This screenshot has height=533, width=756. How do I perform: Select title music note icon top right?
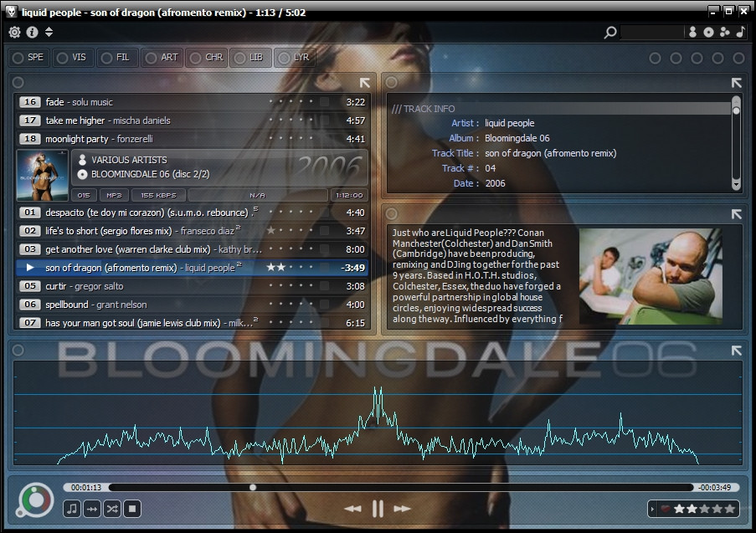click(740, 33)
